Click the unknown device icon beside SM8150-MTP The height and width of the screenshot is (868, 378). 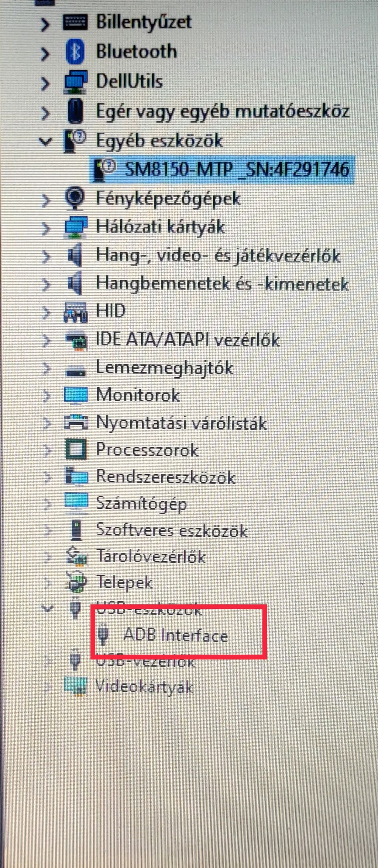(x=105, y=170)
